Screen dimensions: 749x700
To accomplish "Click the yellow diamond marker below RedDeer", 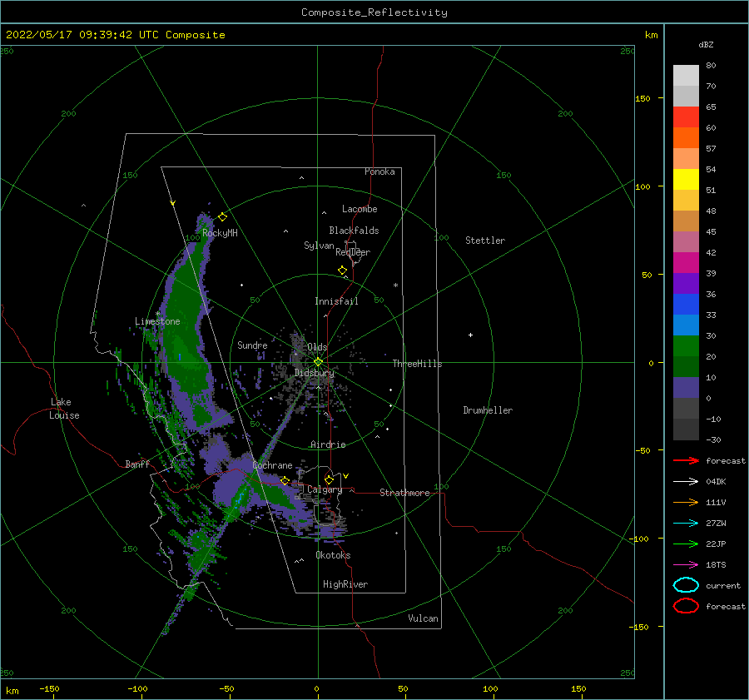I will pyautogui.click(x=343, y=271).
